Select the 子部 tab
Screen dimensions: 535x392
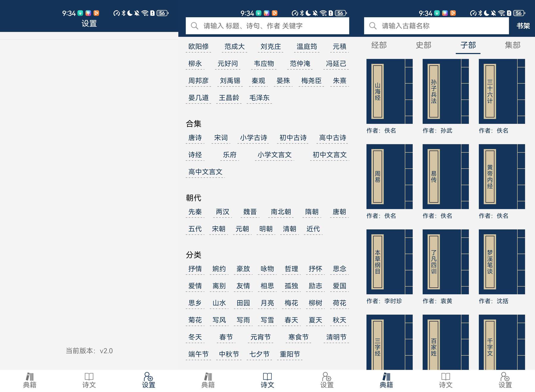[x=468, y=45]
